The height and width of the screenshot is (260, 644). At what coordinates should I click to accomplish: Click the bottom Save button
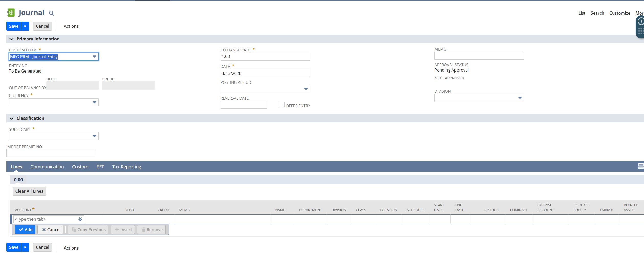coord(14,247)
